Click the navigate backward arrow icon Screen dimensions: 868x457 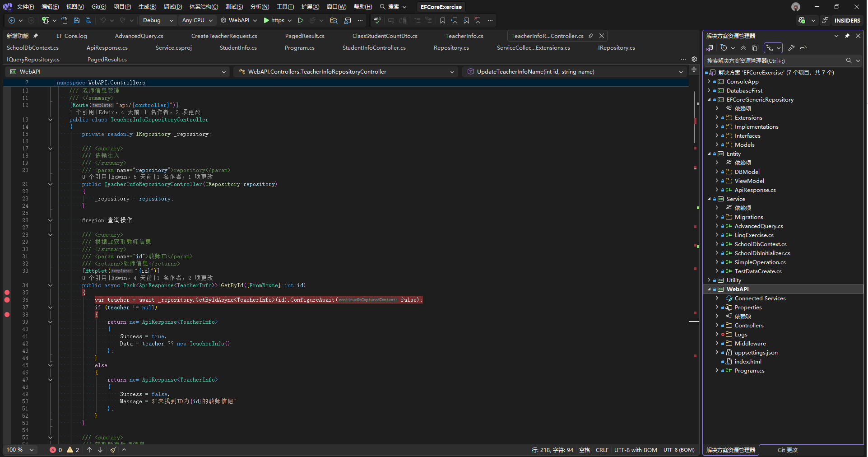point(12,20)
